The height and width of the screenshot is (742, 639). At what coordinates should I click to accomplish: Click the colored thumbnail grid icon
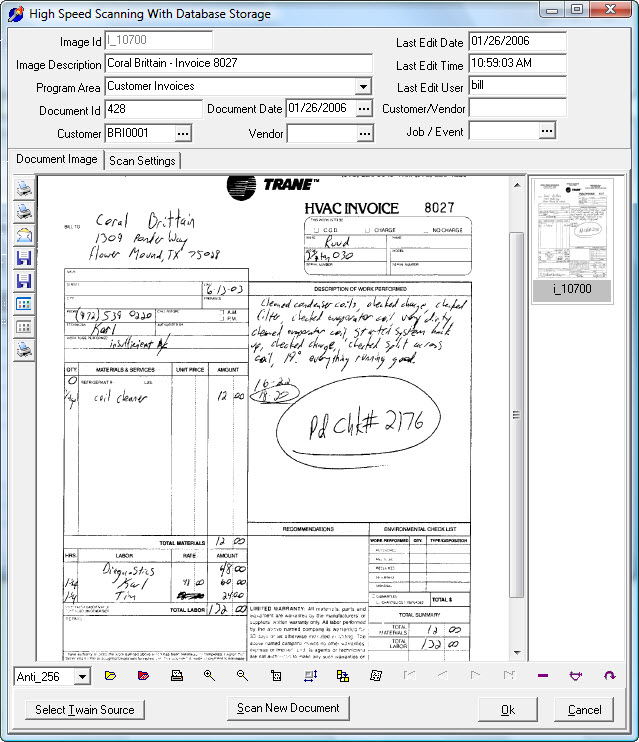[24, 303]
